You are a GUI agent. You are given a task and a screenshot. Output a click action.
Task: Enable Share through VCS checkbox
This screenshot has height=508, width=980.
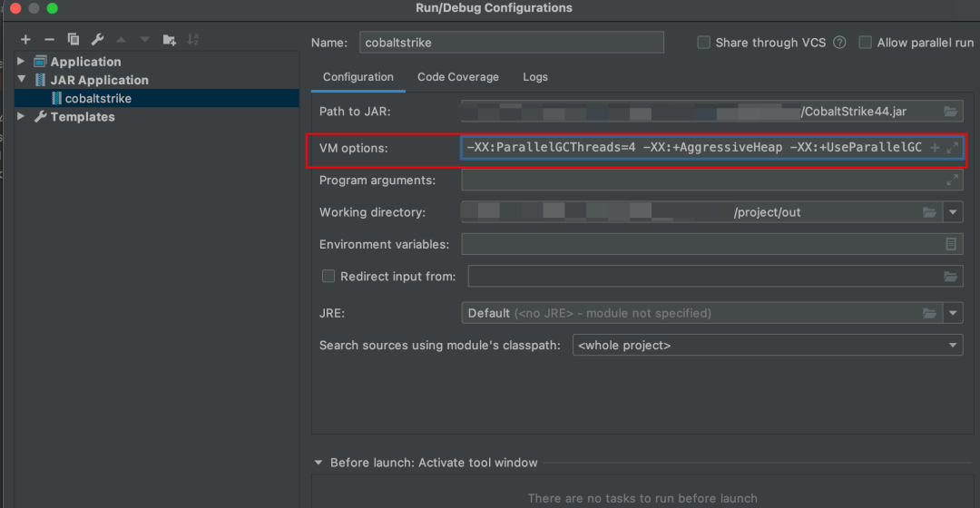click(x=704, y=43)
